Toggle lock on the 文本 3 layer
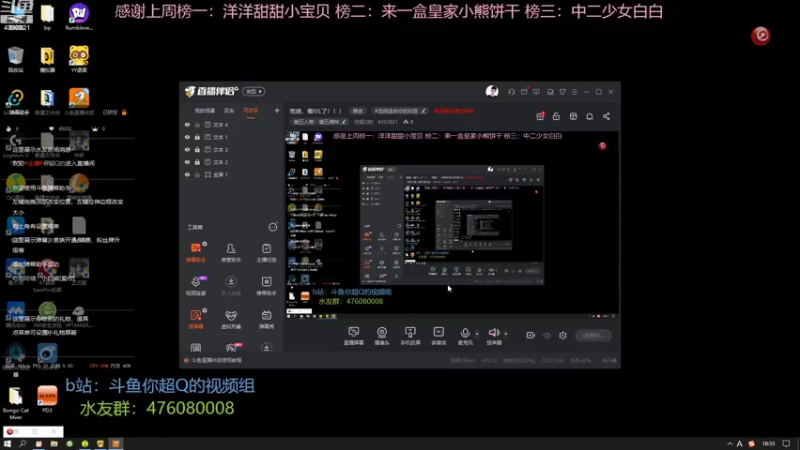 (197, 149)
